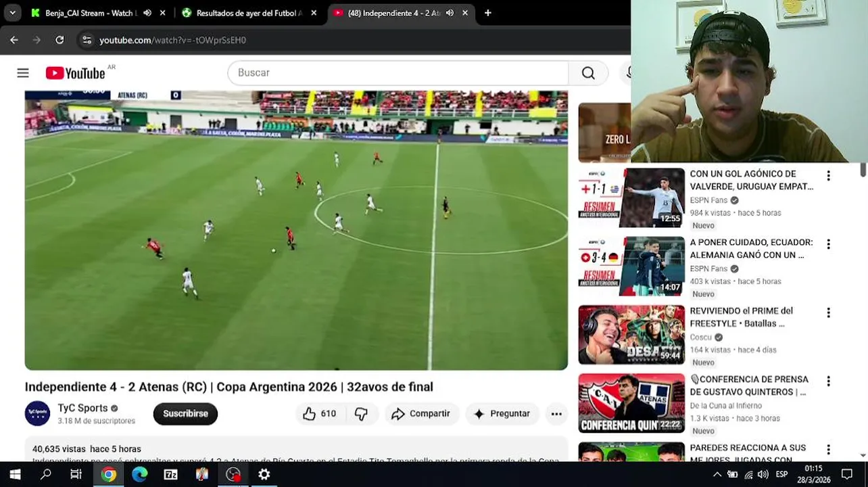
Task: Subscribe with the Suscribirse button
Action: [185, 413]
